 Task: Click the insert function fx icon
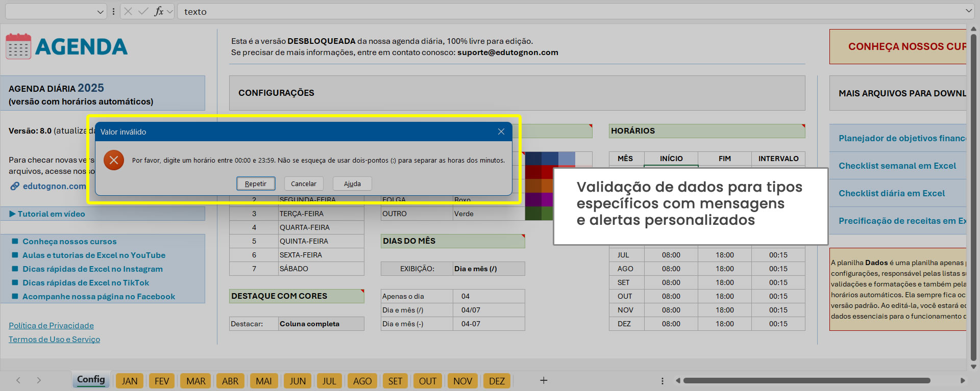[159, 11]
